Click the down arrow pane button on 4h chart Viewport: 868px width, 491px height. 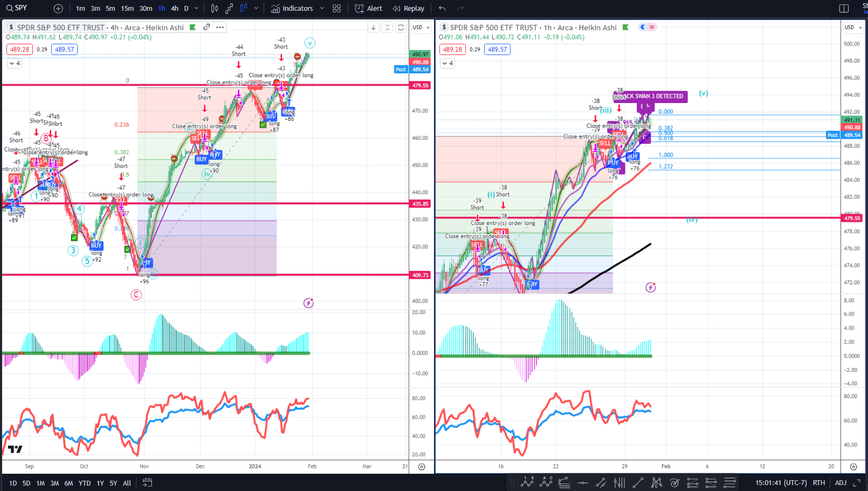373,28
